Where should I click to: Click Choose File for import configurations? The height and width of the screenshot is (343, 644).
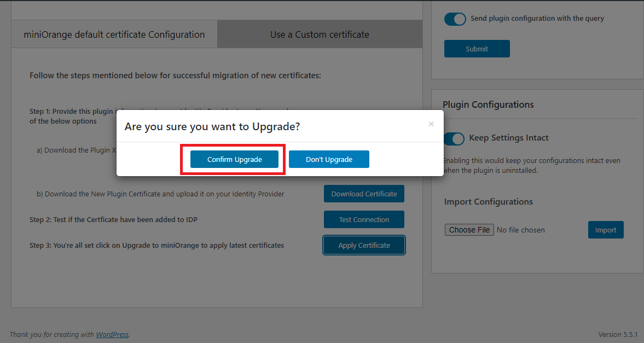pos(469,230)
